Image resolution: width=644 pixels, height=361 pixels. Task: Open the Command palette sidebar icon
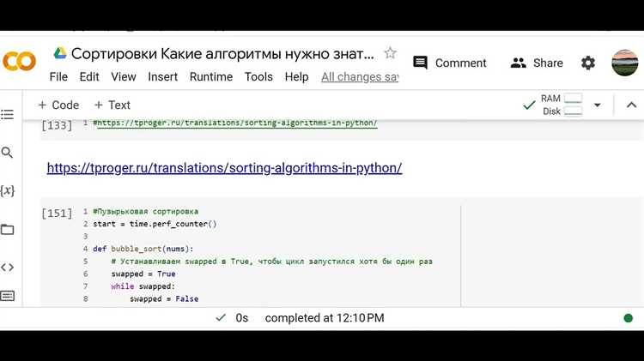pyautogui.click(x=8, y=296)
